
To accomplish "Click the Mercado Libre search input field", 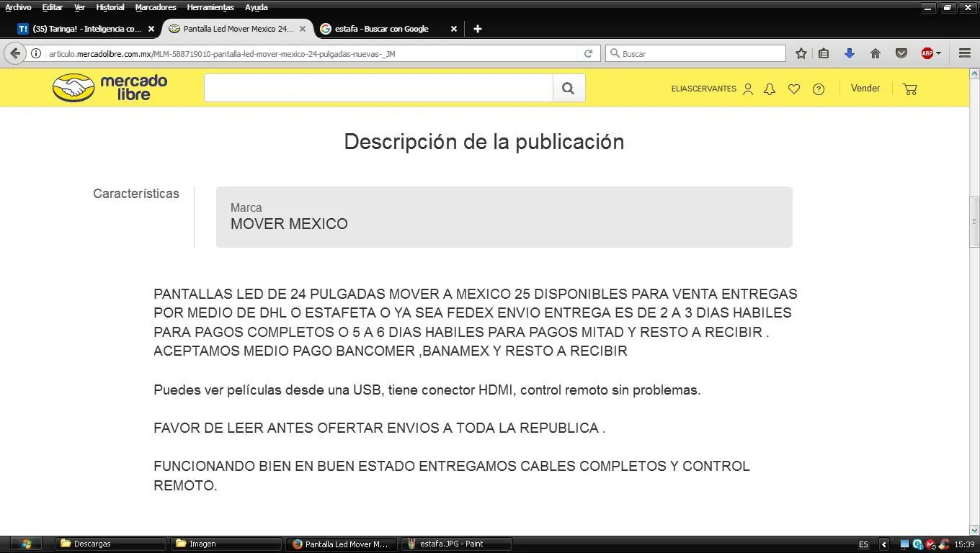I will point(378,88).
